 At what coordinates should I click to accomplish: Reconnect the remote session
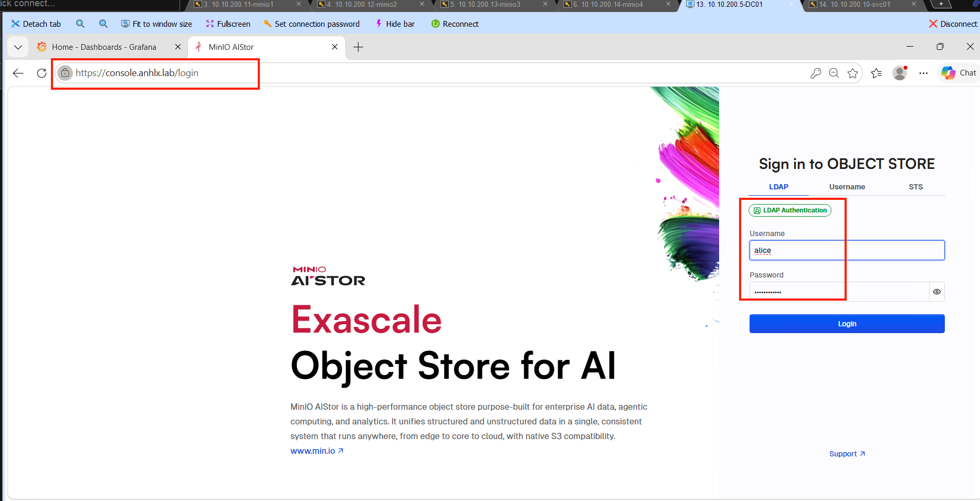tap(455, 24)
